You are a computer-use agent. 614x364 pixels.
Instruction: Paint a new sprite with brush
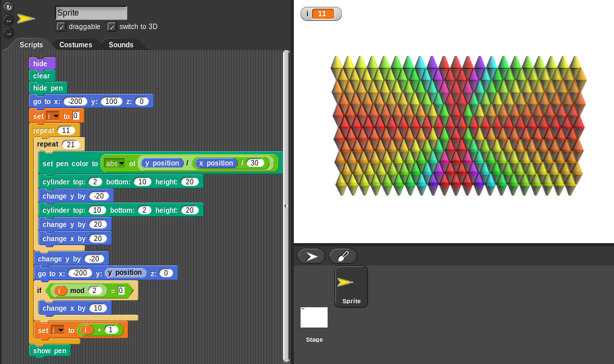(343, 257)
